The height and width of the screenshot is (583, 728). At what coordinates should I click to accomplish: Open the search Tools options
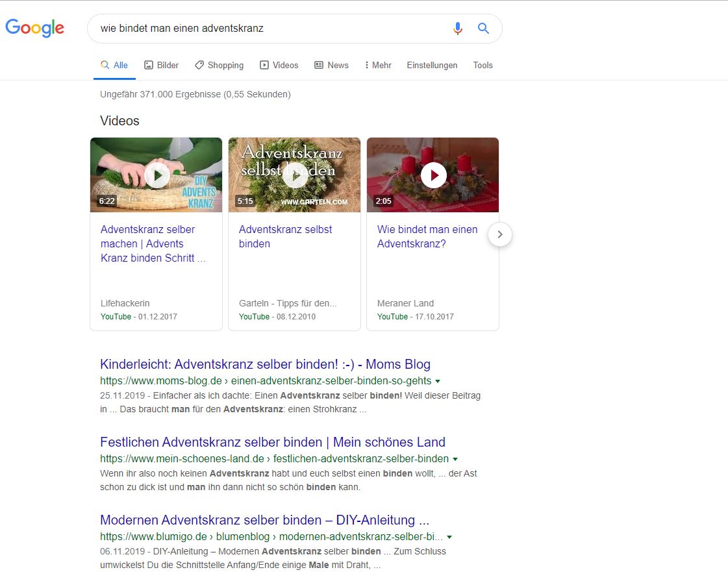click(x=483, y=65)
